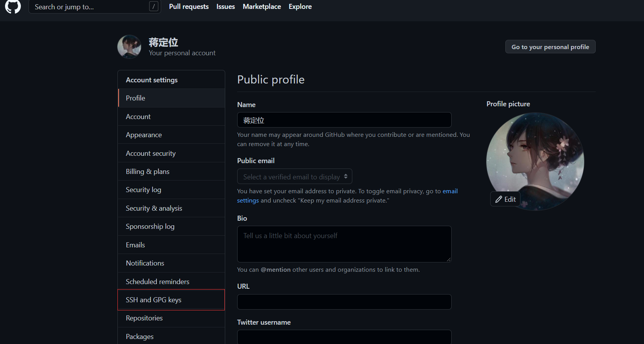Open the Appearance settings page
The width and height of the screenshot is (644, 344).
click(x=171, y=135)
